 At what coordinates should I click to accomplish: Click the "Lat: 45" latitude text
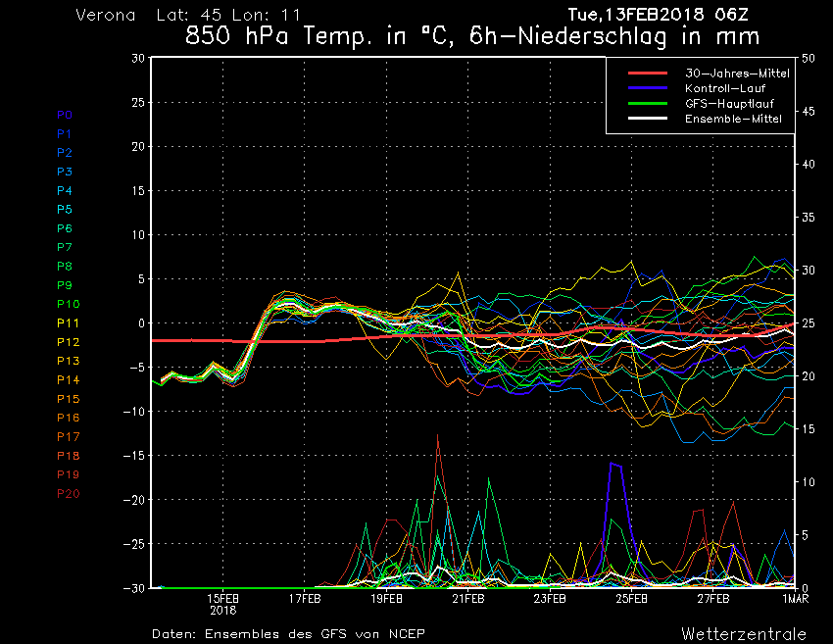click(x=189, y=15)
